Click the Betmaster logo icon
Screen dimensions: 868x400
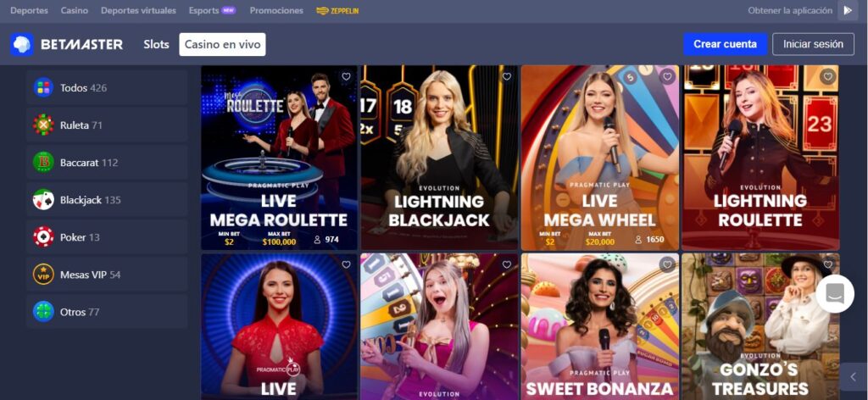(x=21, y=45)
